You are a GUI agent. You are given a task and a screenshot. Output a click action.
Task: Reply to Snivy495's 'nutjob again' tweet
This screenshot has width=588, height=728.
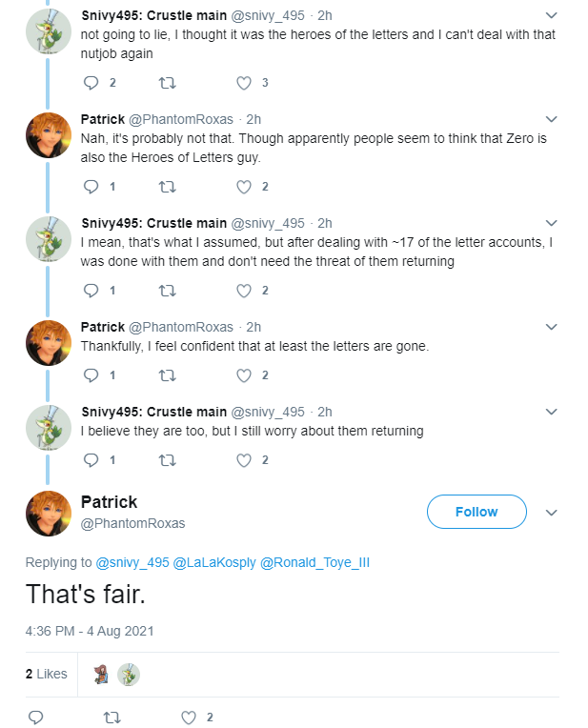tap(91, 83)
